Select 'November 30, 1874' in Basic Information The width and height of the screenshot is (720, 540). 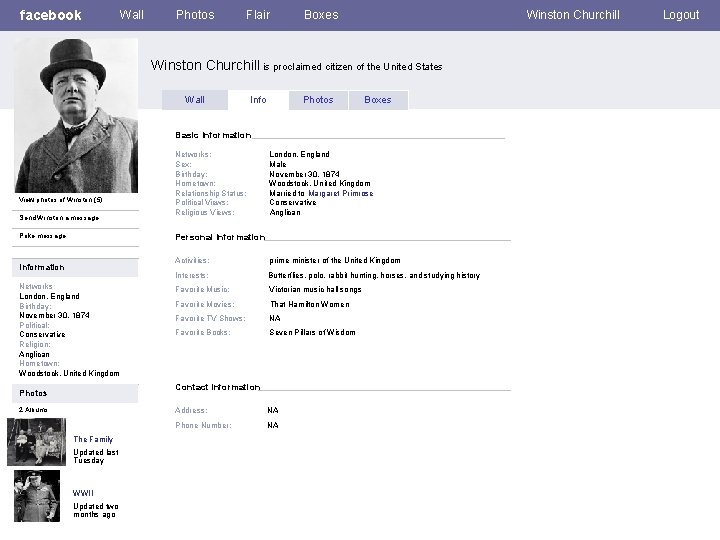click(x=304, y=174)
